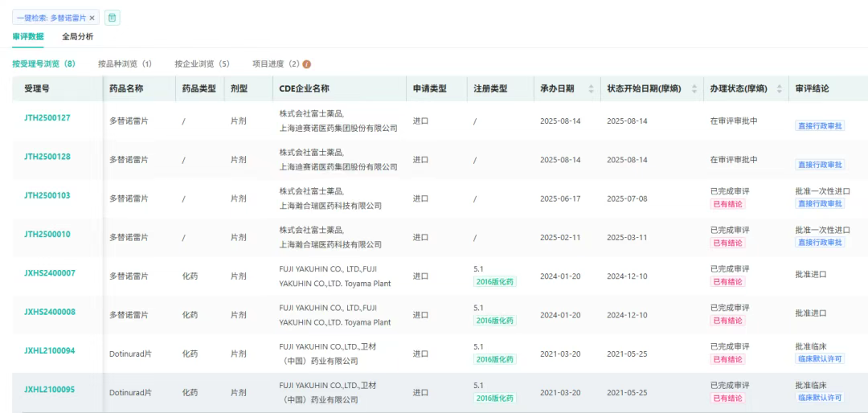Image resolution: width=868 pixels, height=413 pixels.
Task: Click the trash icon to clear filters
Action: coord(113,18)
